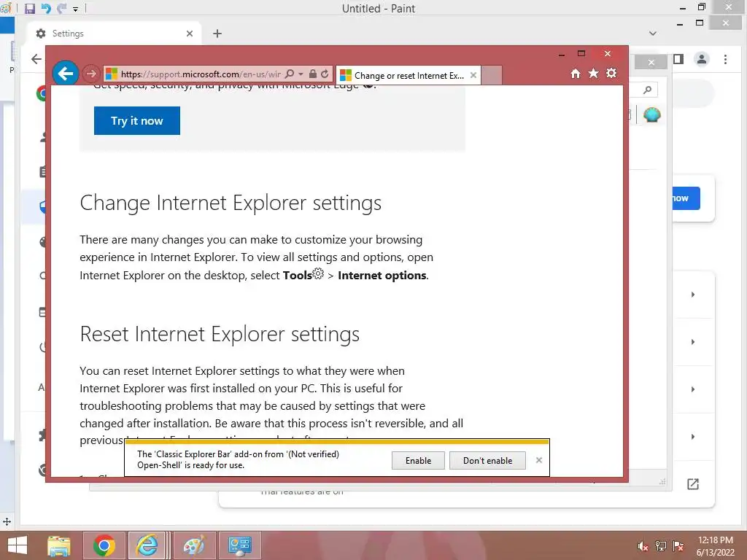Select the Chrome 'Settings' tab

pos(115,34)
